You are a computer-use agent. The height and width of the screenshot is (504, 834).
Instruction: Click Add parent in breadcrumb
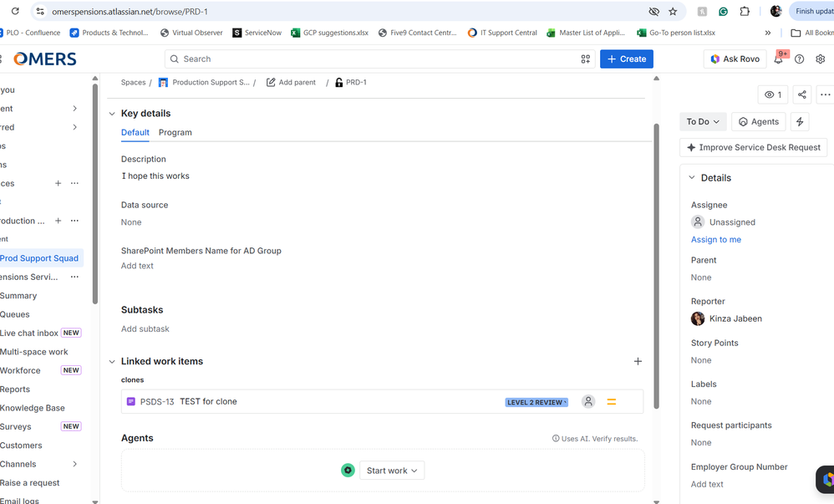click(x=291, y=83)
